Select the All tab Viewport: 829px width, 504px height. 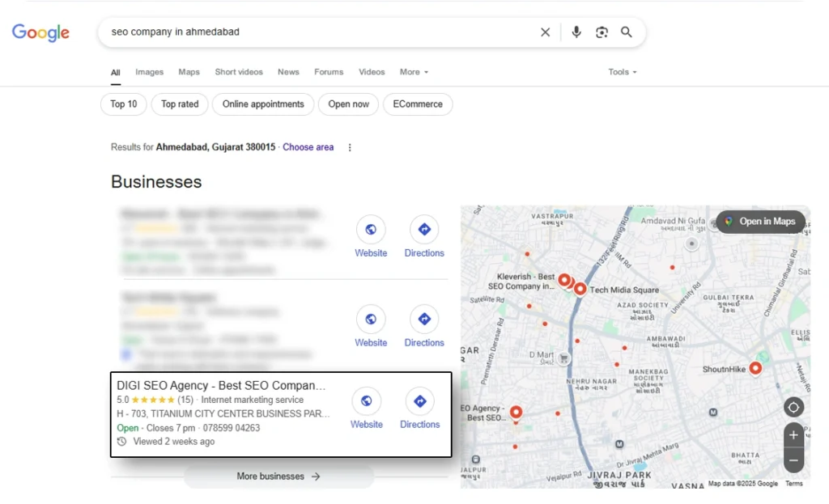point(115,72)
